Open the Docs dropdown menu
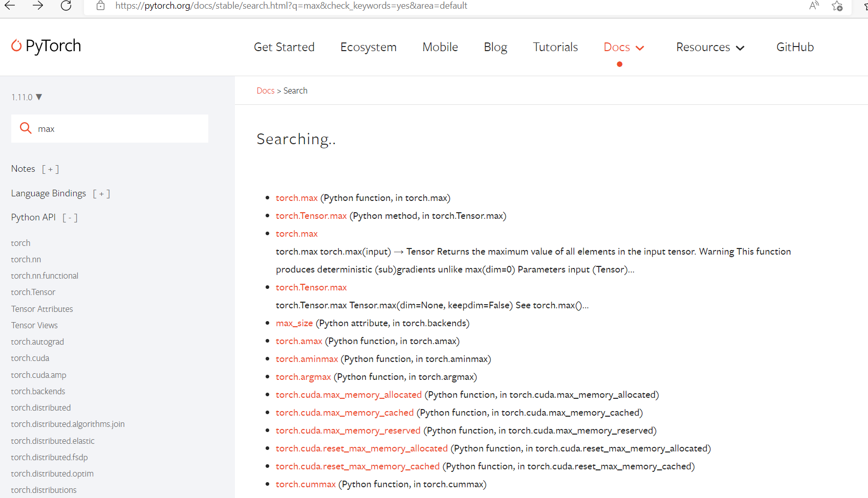 click(x=624, y=47)
